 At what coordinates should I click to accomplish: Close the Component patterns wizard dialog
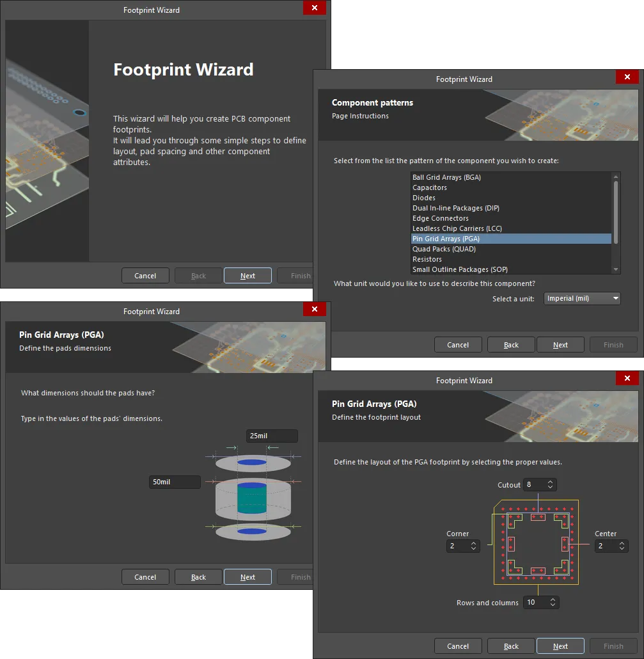627,77
